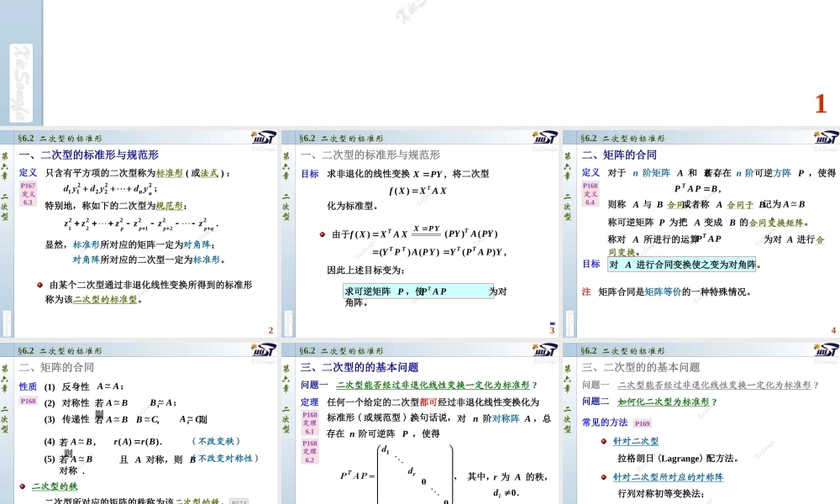Viewport: 840px width, 504px height.
Task: Click the HIT logo on slide 4
Action: [x=825, y=138]
